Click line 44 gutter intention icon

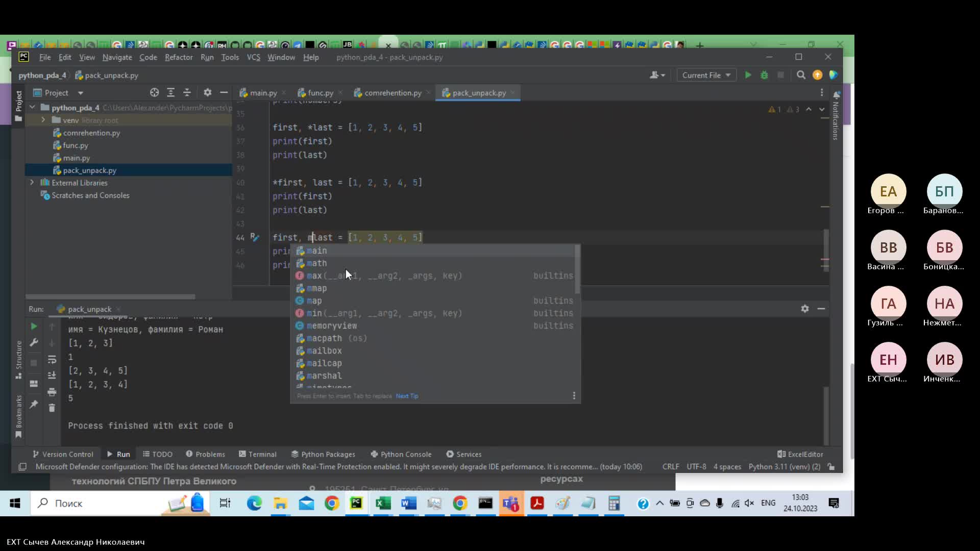(255, 237)
